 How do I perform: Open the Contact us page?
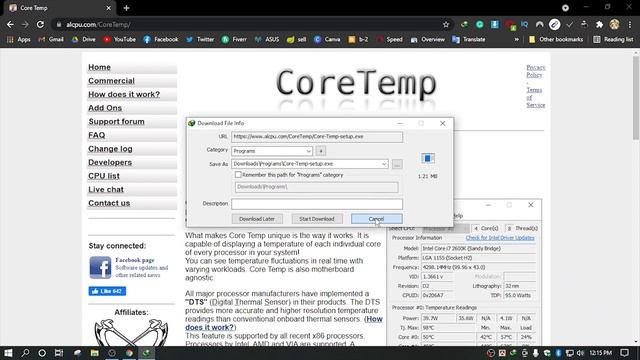(109, 203)
